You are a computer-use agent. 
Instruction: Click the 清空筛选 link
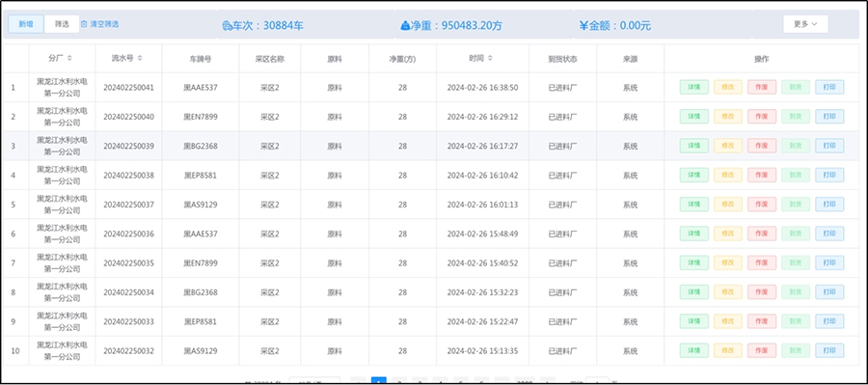click(x=100, y=24)
